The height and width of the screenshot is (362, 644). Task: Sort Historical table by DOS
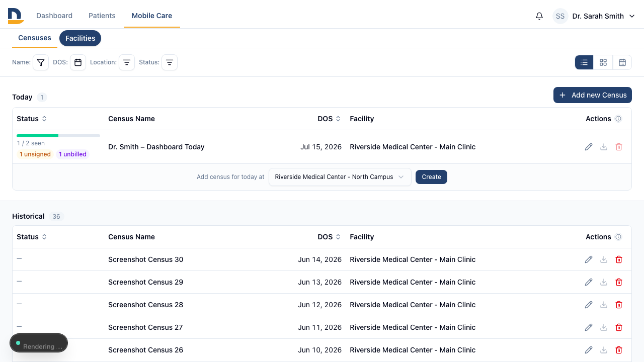pos(329,237)
